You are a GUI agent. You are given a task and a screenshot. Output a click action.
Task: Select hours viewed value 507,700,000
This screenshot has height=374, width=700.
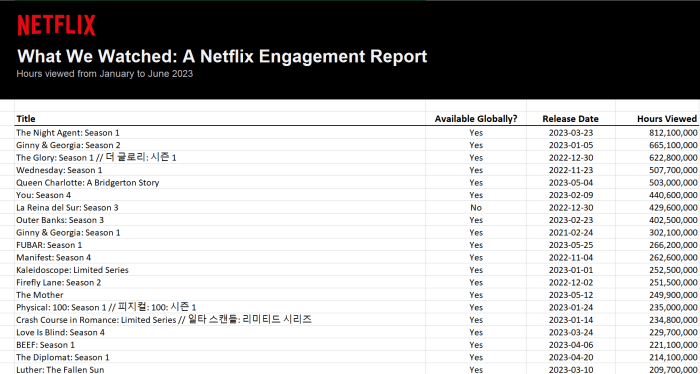click(x=673, y=170)
